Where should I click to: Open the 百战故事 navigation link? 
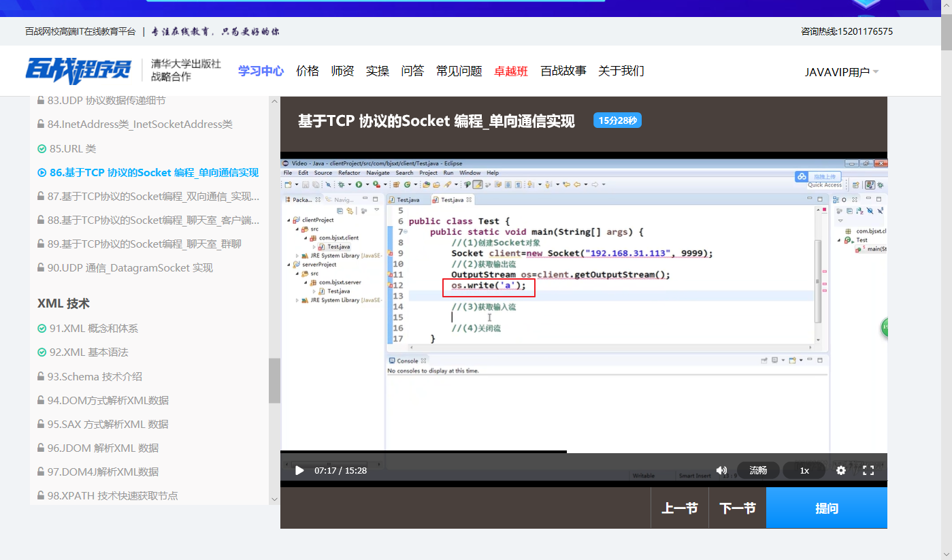(563, 71)
